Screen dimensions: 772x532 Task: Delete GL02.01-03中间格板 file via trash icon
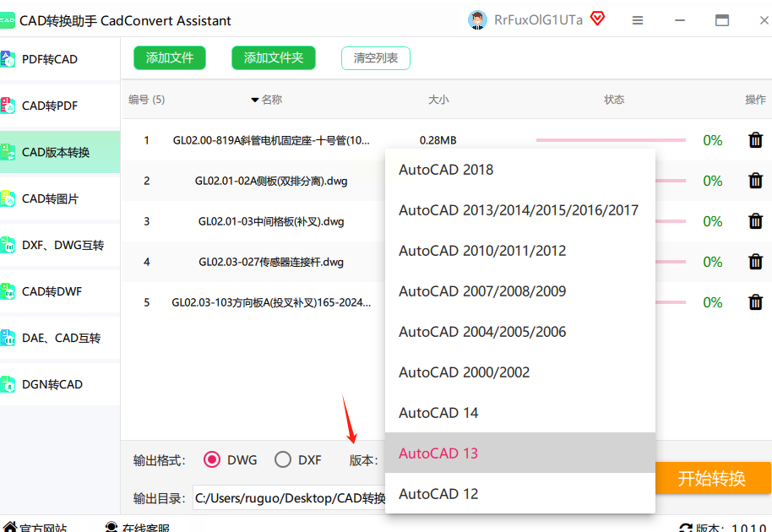(755, 221)
